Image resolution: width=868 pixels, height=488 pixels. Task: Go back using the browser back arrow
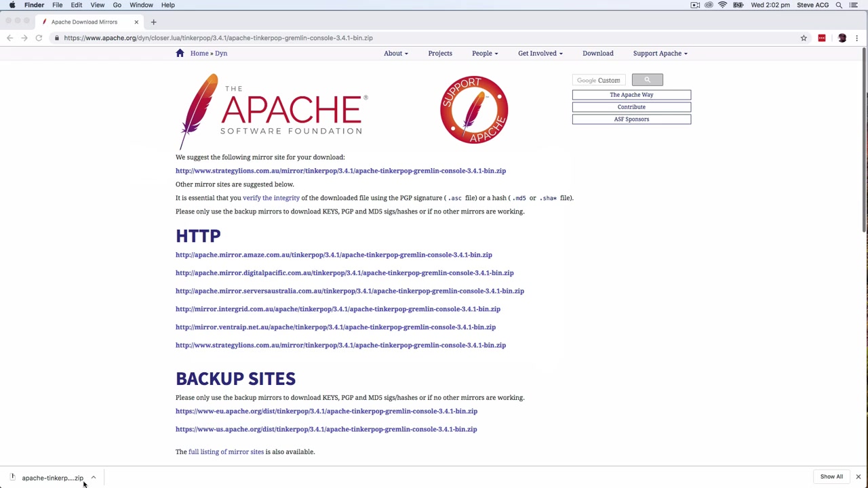click(9, 38)
